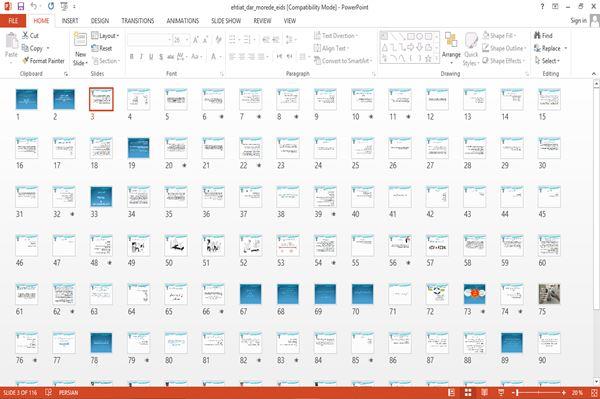Image resolution: width=600 pixels, height=399 pixels.
Task: Click the 20% zoom level
Action: tap(577, 392)
